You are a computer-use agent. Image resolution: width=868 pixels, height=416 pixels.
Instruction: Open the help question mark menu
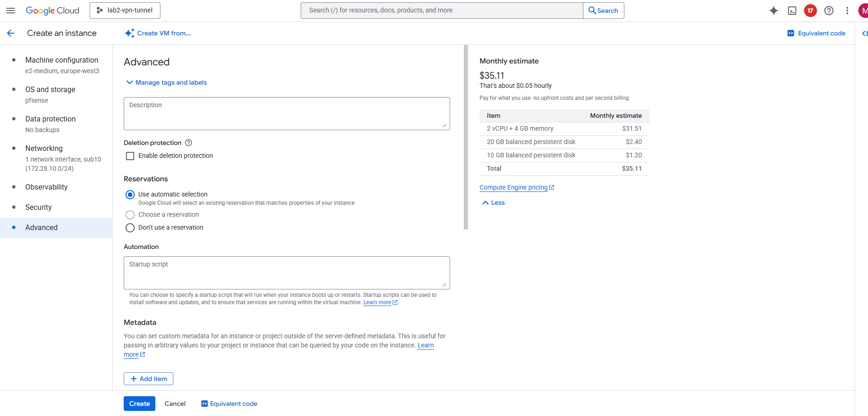point(829,11)
